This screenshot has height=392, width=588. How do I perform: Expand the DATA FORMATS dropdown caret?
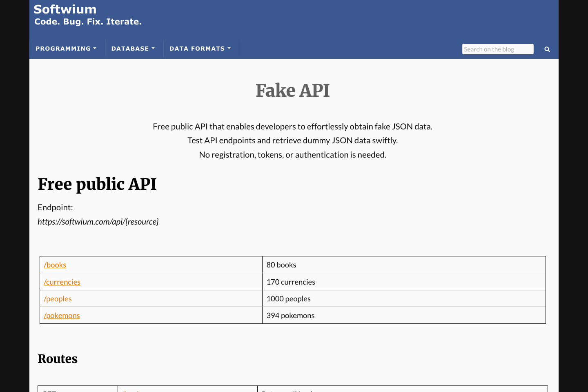coord(230,48)
